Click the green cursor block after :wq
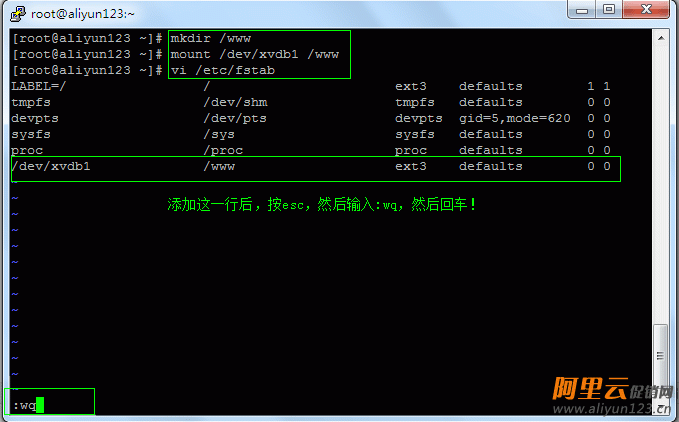The height and width of the screenshot is (422, 679). 41,405
